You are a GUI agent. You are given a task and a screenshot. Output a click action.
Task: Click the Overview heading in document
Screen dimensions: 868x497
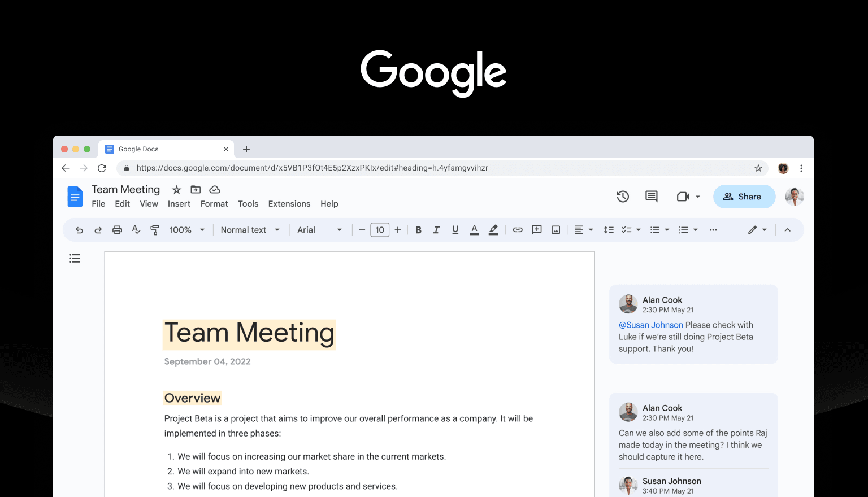click(192, 398)
